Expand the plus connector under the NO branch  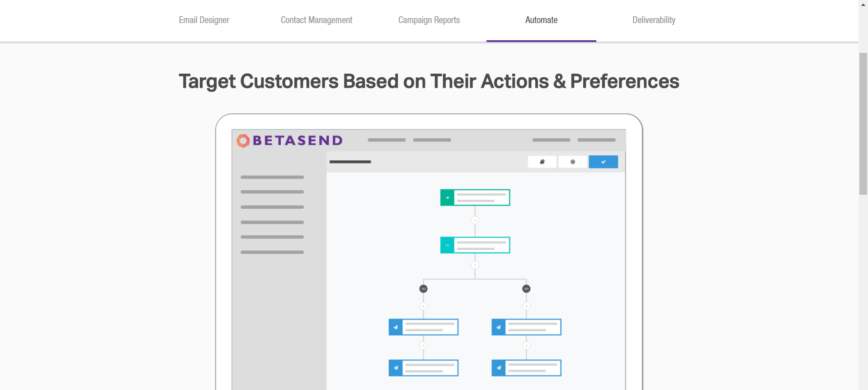pos(526,306)
